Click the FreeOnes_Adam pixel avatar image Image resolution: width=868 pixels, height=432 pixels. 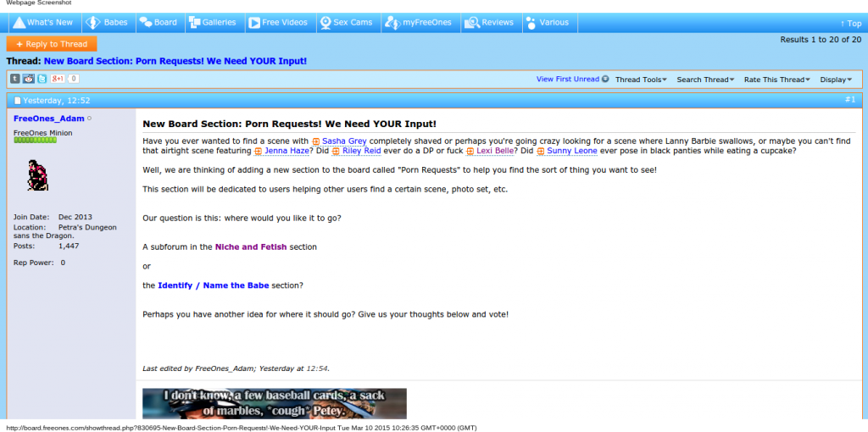point(37,175)
